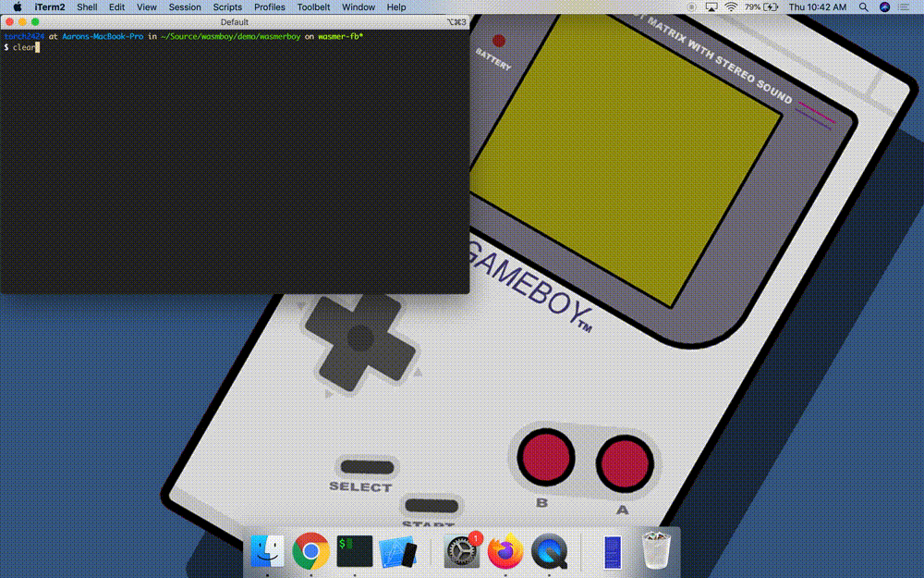Open the View menu
Screen dimensions: 924x578
coord(147,7)
